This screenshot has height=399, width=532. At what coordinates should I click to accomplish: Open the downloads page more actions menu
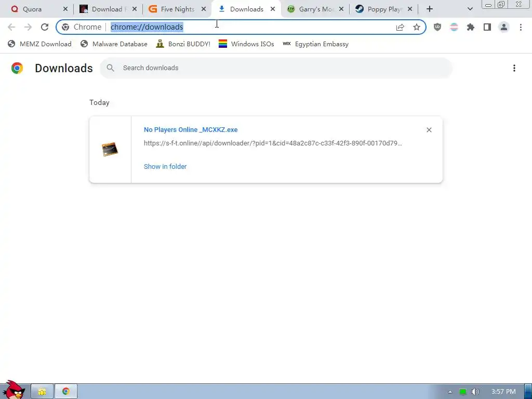(514, 68)
